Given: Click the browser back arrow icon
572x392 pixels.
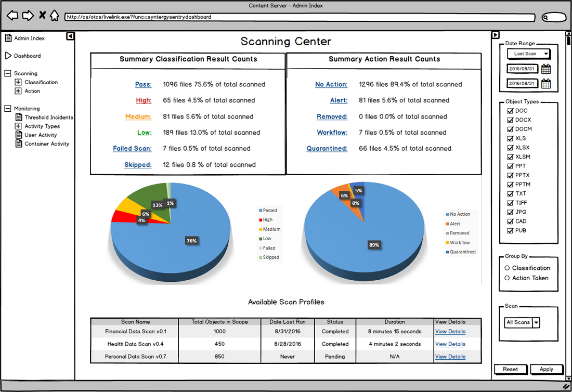Looking at the screenshot, I should 12,16.
